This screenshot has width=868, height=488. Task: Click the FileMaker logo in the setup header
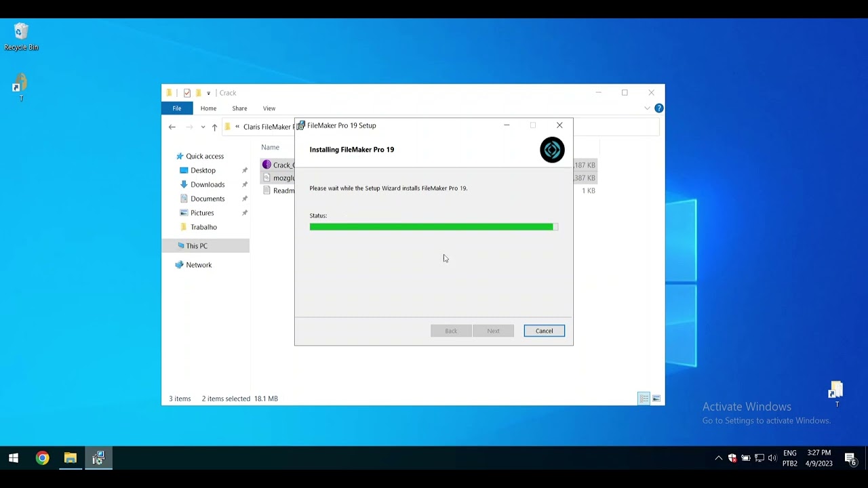click(552, 150)
